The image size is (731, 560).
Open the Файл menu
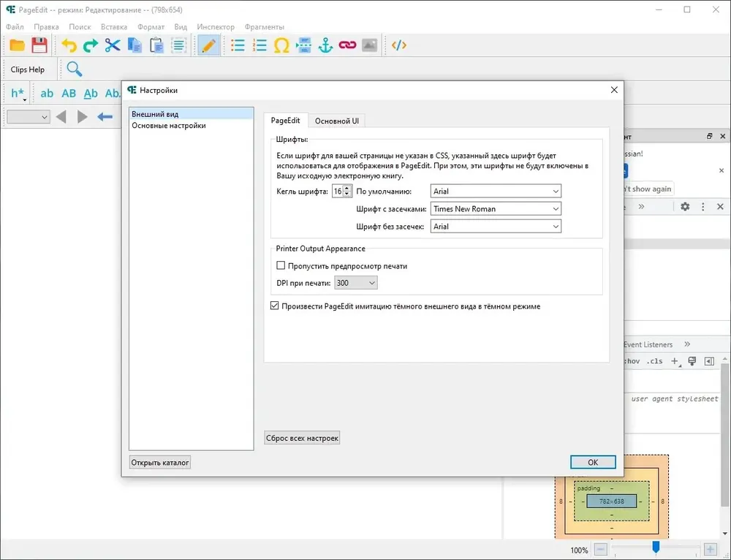pyautogui.click(x=15, y=26)
